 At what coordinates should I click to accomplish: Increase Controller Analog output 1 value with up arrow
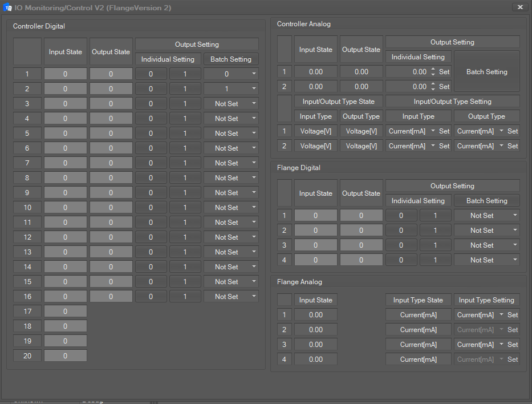[433, 69]
